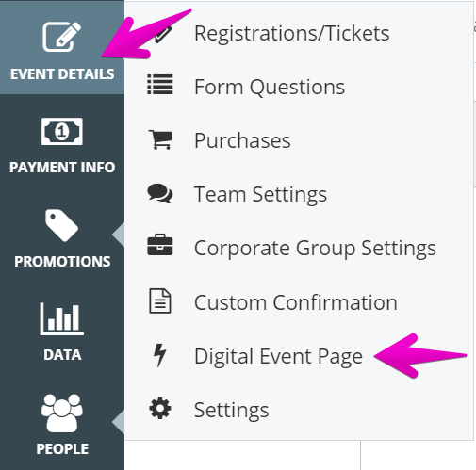Open the Custom Confirmation entry
Image resolution: width=476 pixels, height=470 pixels.
click(x=296, y=302)
